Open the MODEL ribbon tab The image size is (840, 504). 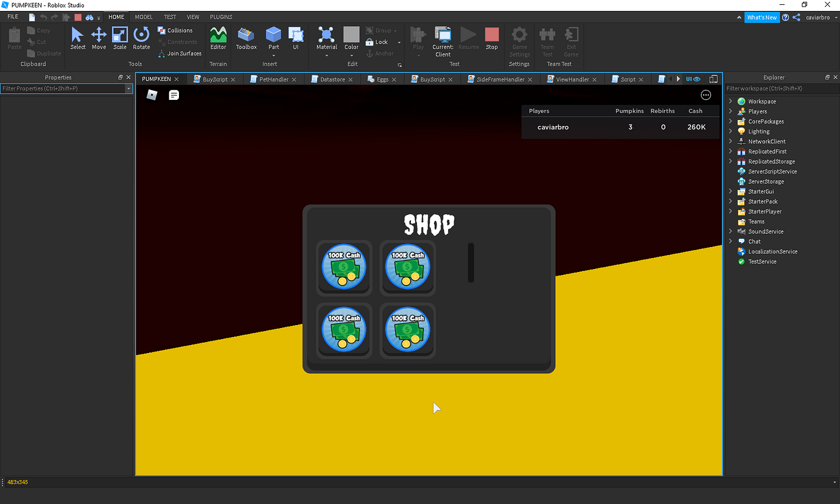coord(144,17)
